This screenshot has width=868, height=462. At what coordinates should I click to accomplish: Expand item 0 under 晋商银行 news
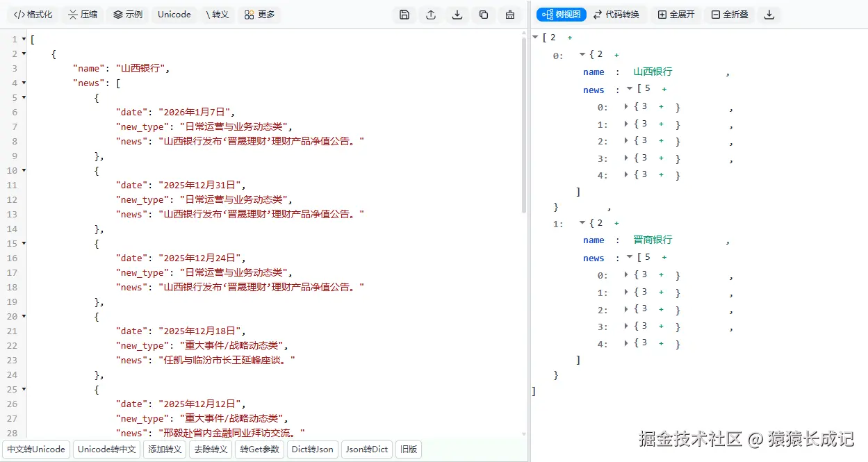pyautogui.click(x=626, y=275)
